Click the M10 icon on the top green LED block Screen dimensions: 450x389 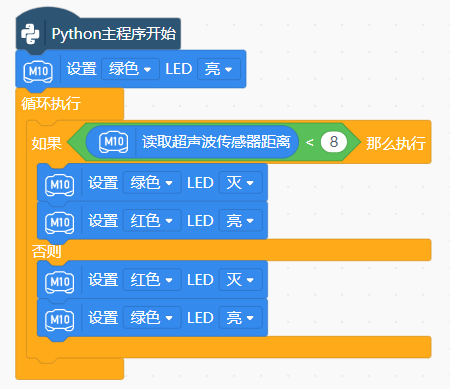point(38,71)
